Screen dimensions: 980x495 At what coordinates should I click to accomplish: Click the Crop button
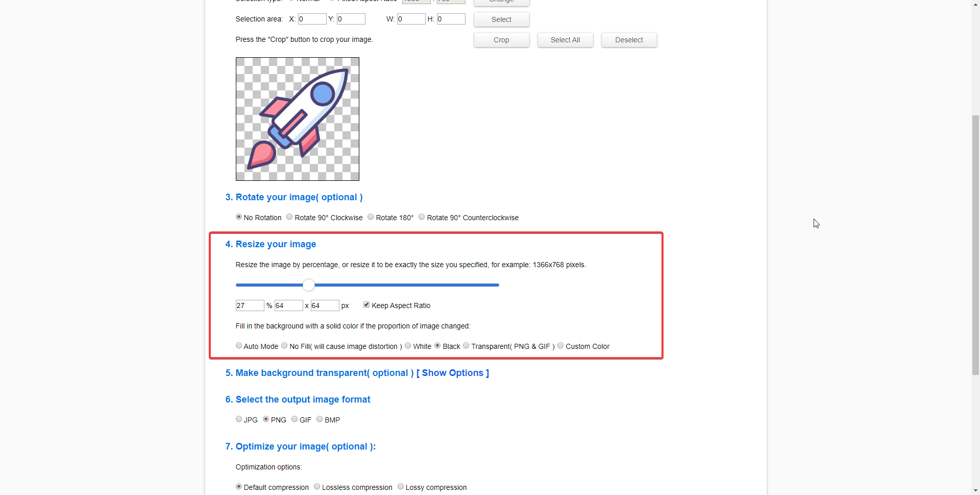pyautogui.click(x=501, y=40)
